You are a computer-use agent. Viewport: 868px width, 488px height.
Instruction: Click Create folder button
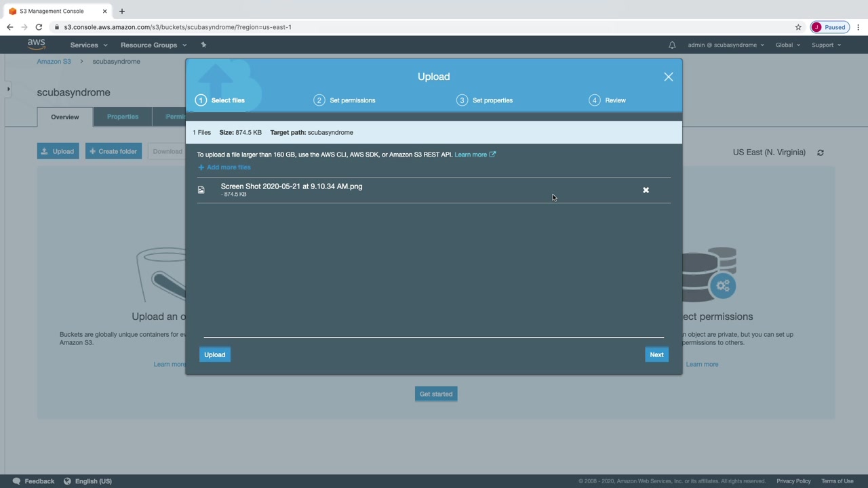[x=113, y=151]
